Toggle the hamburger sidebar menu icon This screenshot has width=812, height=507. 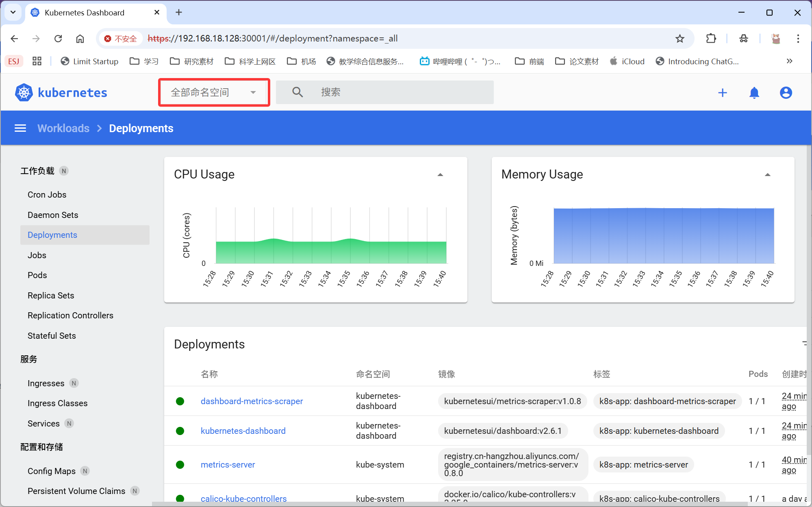pyautogui.click(x=20, y=128)
